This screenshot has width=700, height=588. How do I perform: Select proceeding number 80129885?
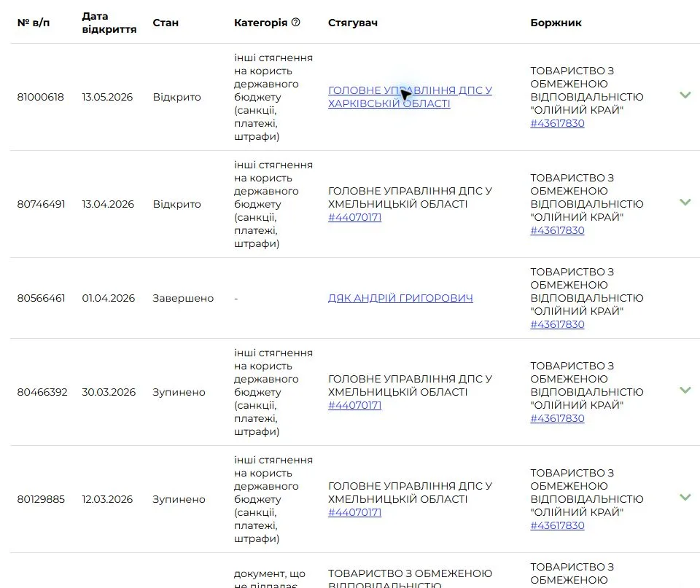click(41, 499)
